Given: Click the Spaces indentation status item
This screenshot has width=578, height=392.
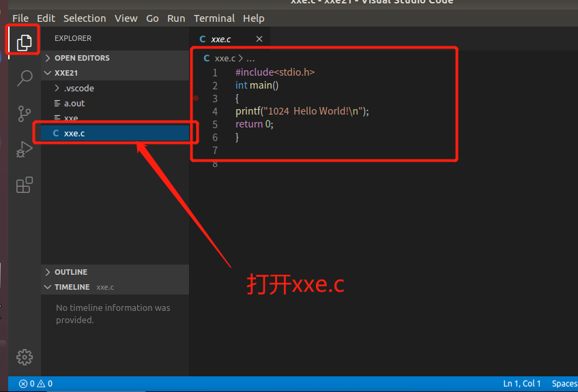Looking at the screenshot, I should [x=565, y=384].
